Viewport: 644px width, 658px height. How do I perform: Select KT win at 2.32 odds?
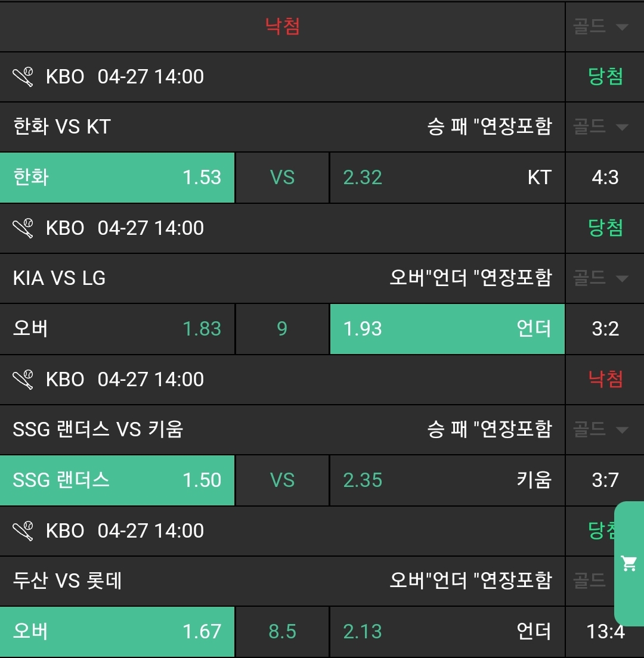(x=447, y=178)
